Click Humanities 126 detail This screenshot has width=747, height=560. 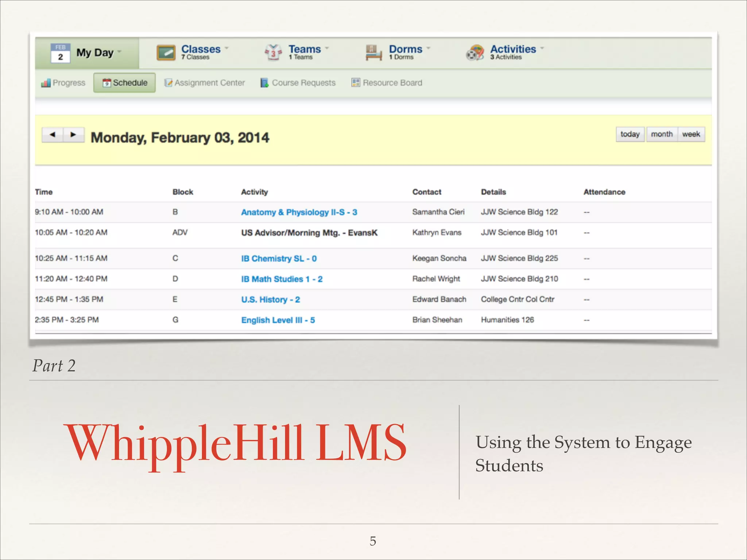click(507, 320)
